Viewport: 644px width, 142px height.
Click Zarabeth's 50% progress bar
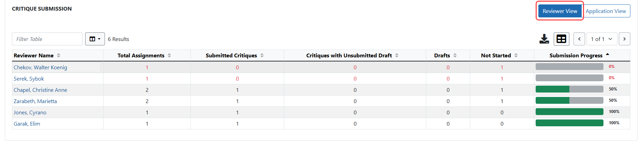click(569, 100)
